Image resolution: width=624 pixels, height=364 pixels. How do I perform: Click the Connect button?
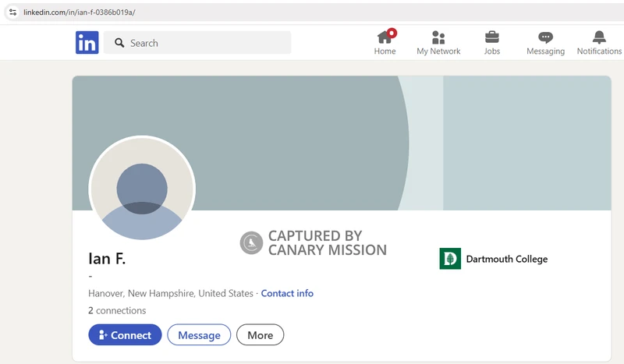pyautogui.click(x=125, y=334)
